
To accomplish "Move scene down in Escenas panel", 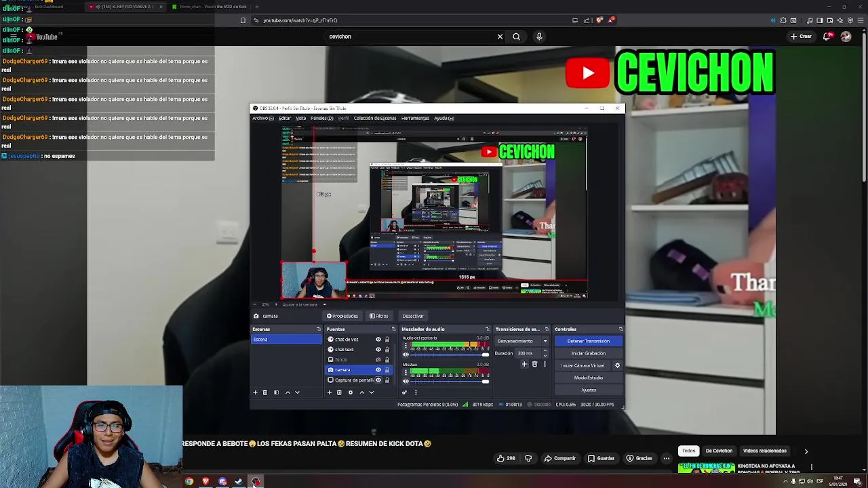I will pos(297,392).
